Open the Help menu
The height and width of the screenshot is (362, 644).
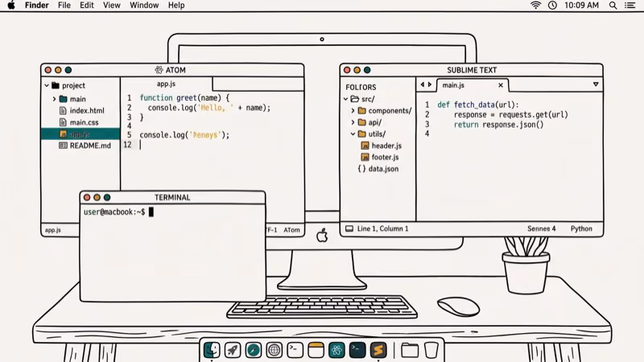click(x=176, y=6)
